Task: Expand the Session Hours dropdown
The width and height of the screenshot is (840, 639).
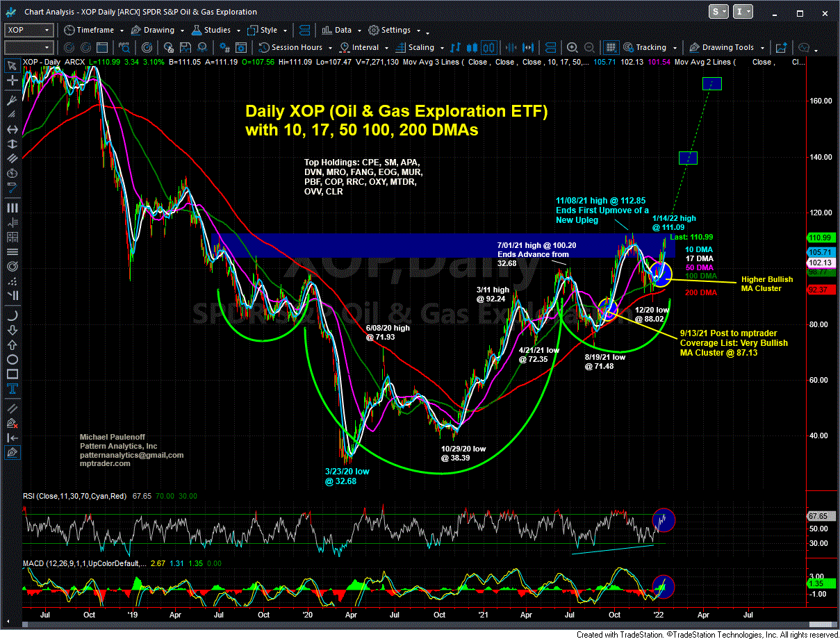Action: (x=296, y=48)
